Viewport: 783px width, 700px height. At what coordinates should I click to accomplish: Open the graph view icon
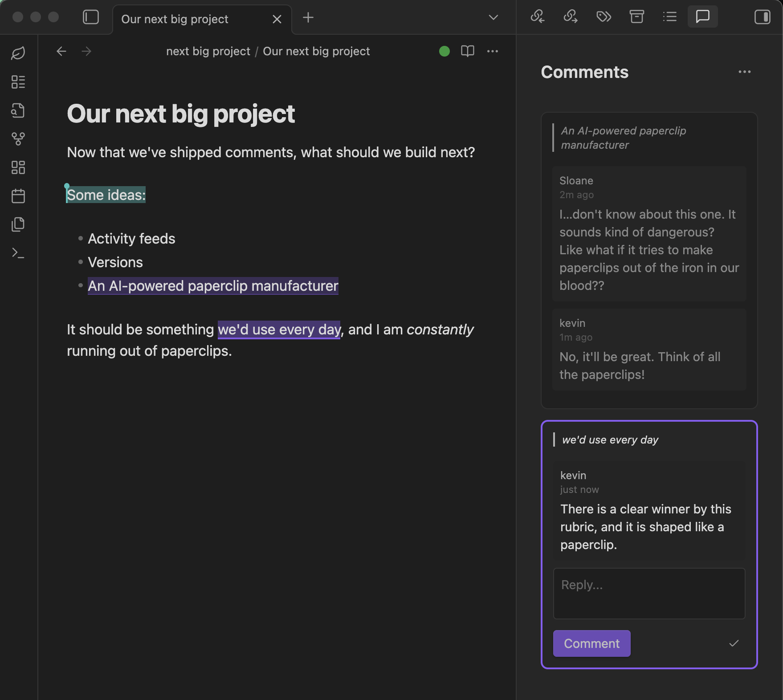tap(18, 139)
